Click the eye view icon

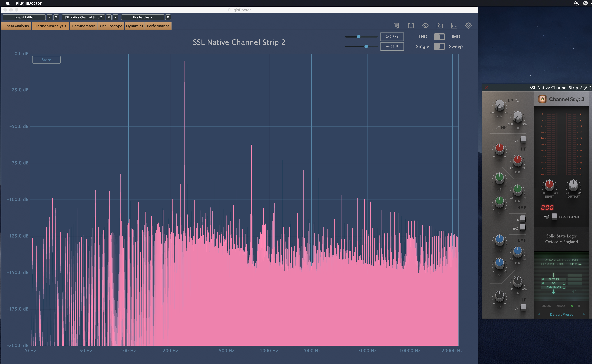pyautogui.click(x=425, y=26)
